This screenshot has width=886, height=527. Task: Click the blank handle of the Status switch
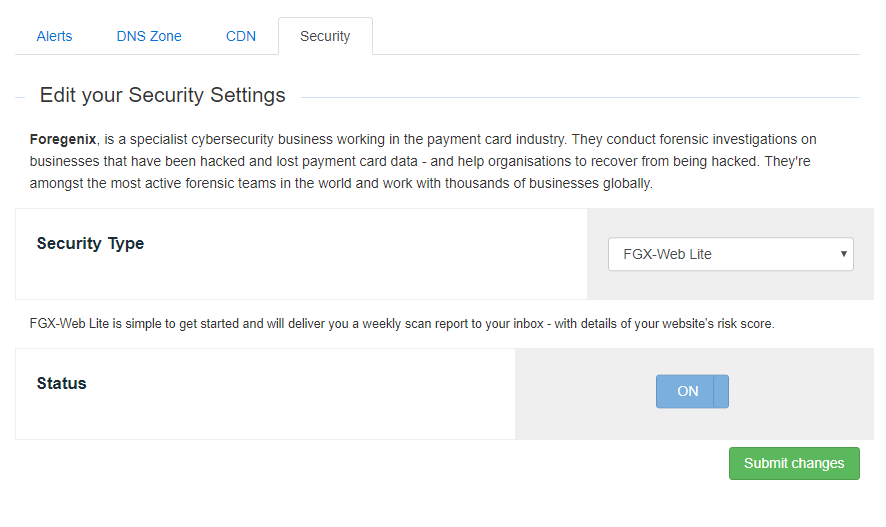[x=721, y=391]
